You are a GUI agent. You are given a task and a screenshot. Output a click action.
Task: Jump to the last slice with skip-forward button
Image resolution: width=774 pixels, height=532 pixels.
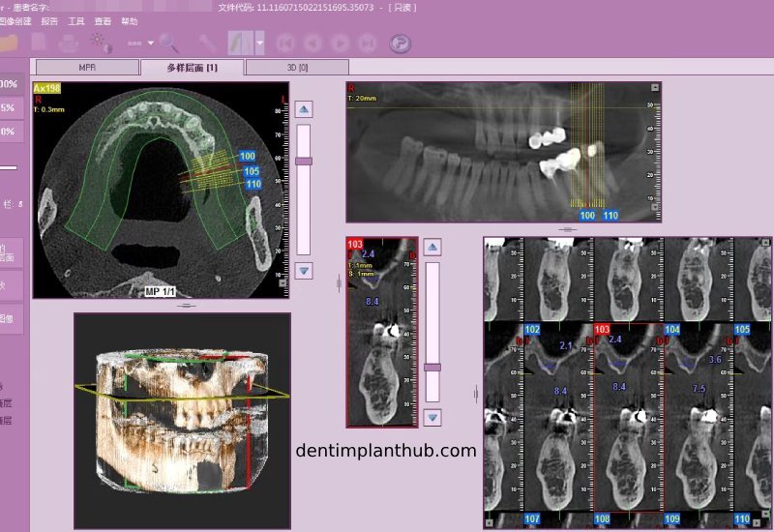(x=368, y=44)
